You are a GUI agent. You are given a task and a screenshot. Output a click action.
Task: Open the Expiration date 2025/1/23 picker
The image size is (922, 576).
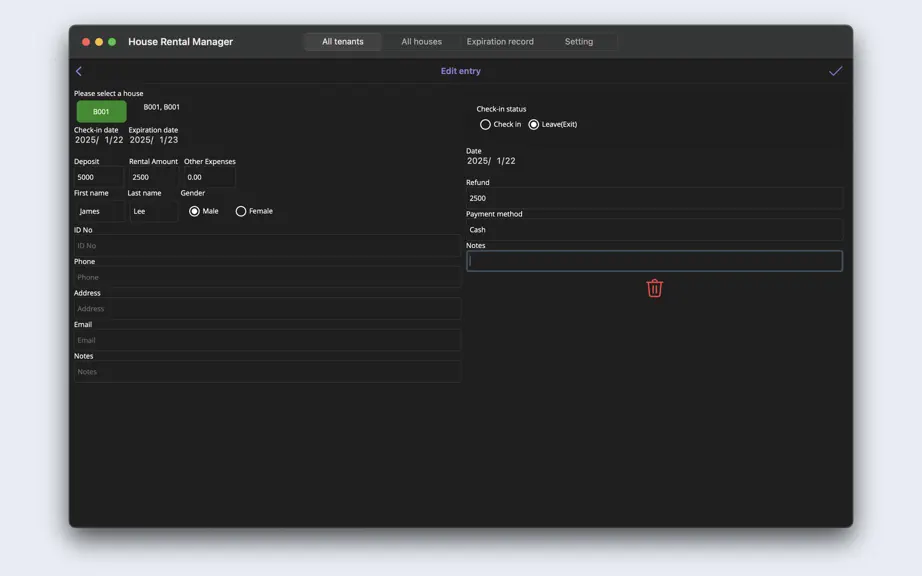point(153,140)
